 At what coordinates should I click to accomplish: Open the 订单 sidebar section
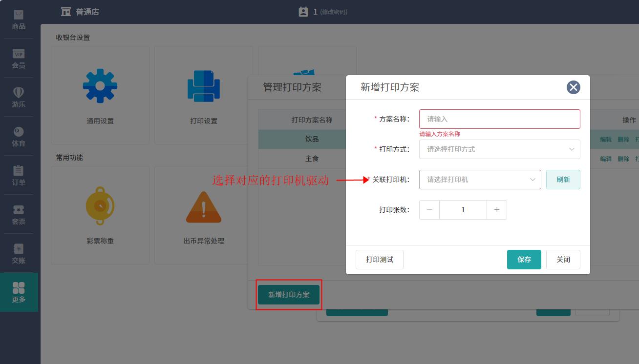tap(19, 175)
